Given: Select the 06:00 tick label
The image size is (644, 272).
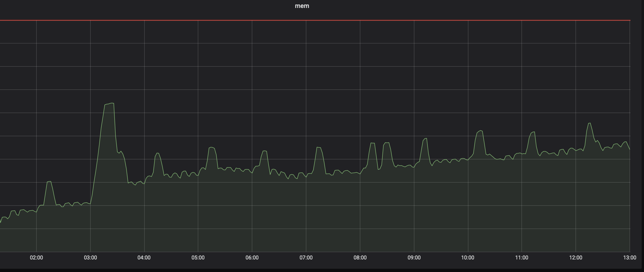Looking at the screenshot, I should tap(252, 258).
